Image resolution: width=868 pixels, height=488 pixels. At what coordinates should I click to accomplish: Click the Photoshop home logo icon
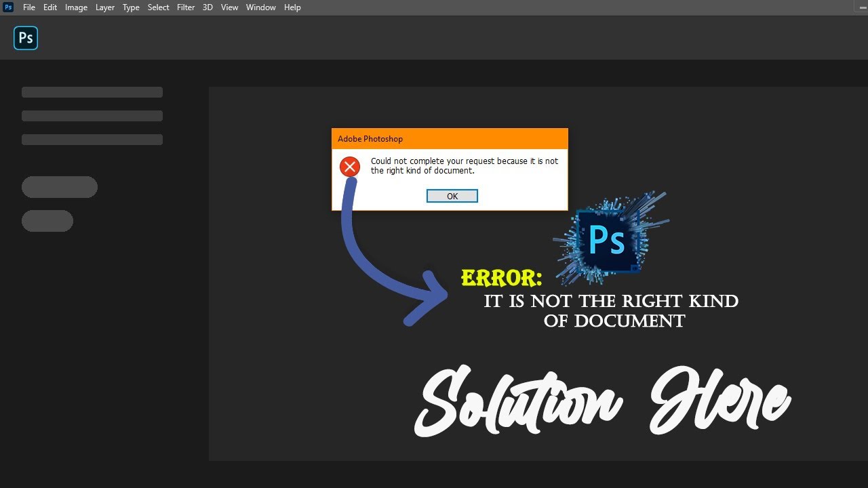[26, 38]
